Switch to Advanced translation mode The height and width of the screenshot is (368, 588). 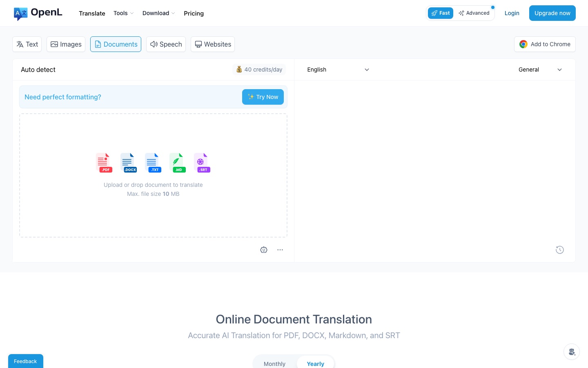pos(474,13)
